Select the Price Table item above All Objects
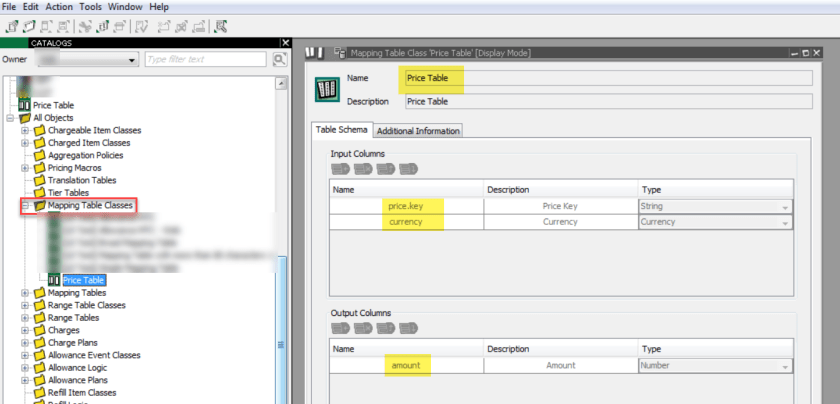The width and height of the screenshot is (840, 404). [54, 106]
